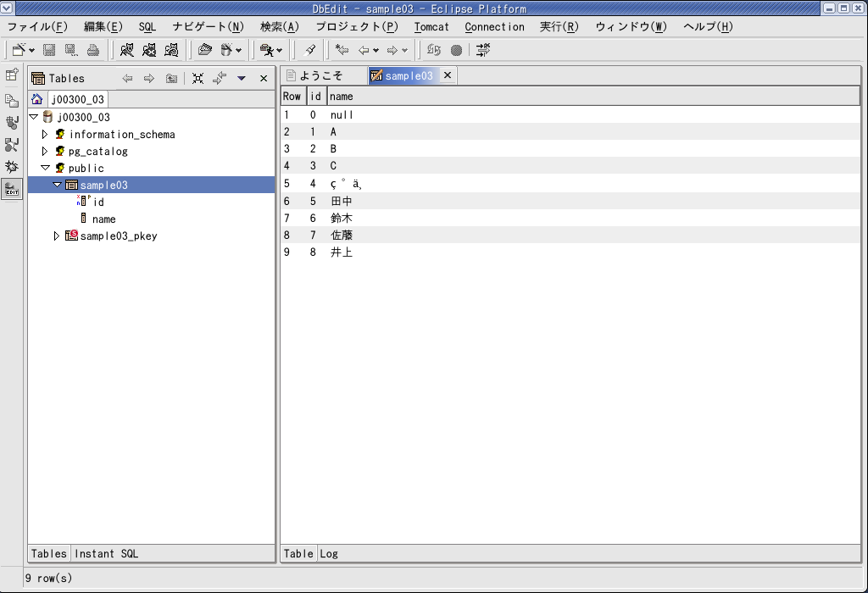Close the sample03 editor tab
Screen dimensions: 868x593
448,75
